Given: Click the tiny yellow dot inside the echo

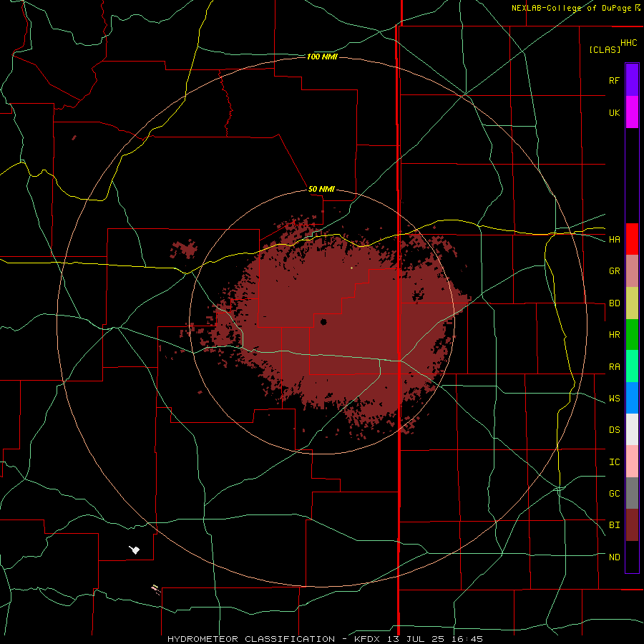Looking at the screenshot, I should 351,268.
